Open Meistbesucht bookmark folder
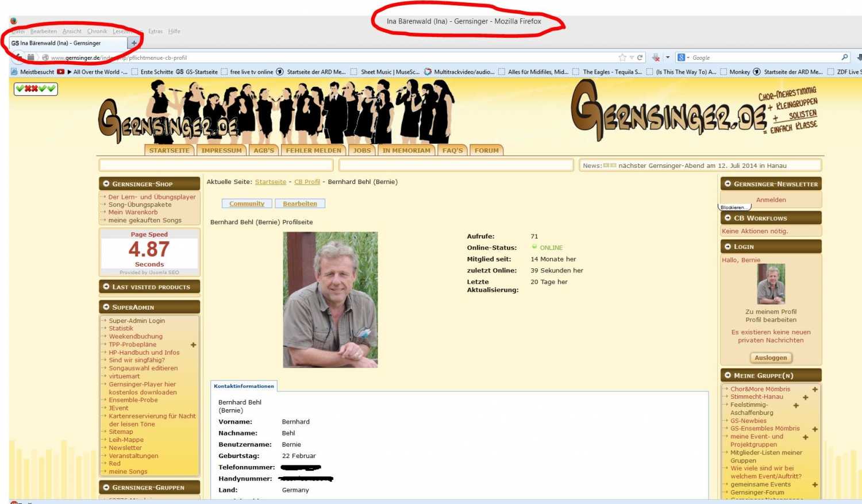 [x=32, y=72]
